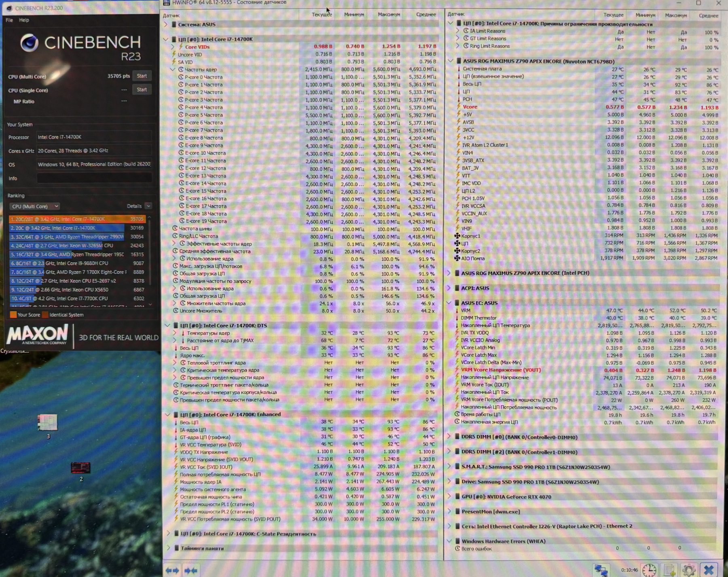Click the collapse columns arrows icon in HWiNFO
Image resolution: width=728 pixels, height=577 pixels.
[191, 570]
